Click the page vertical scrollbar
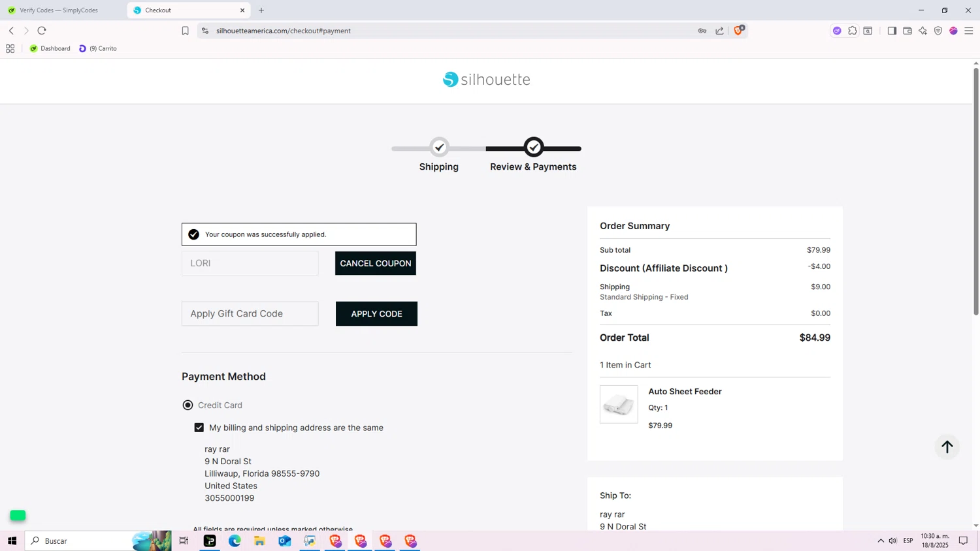Image resolution: width=980 pixels, height=551 pixels. [x=976, y=193]
